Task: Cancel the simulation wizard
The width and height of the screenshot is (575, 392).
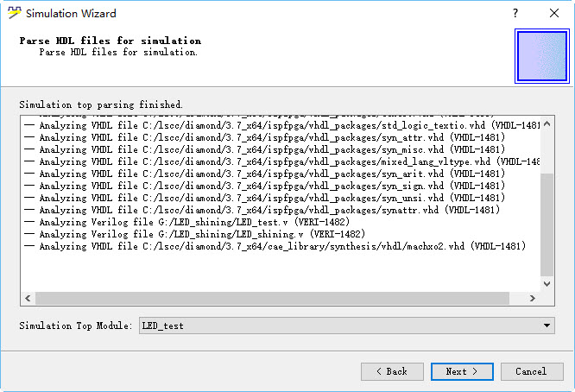Action: pyautogui.click(x=532, y=371)
